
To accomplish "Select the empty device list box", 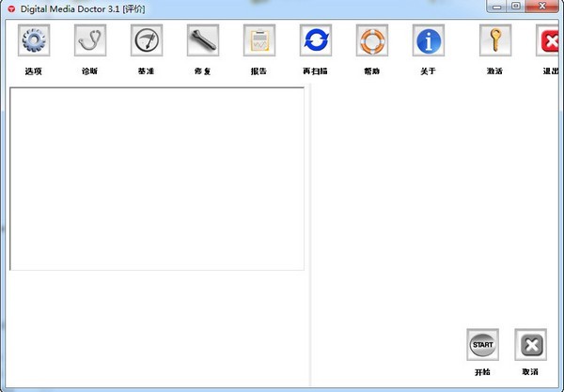I will (157, 179).
